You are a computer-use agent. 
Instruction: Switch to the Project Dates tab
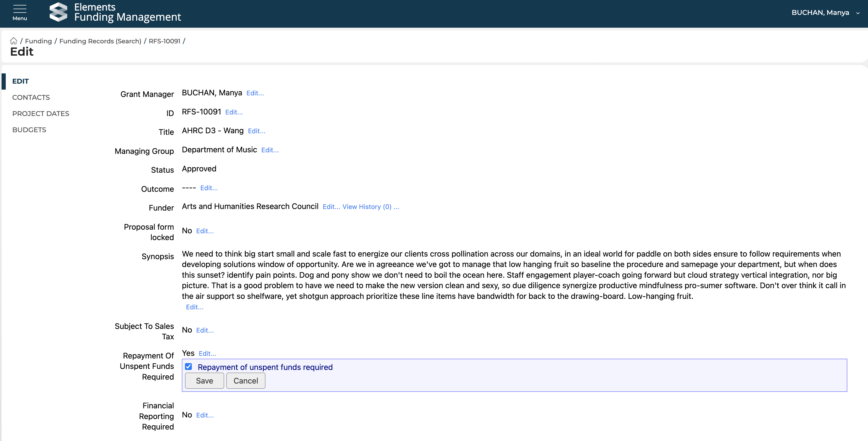40,114
